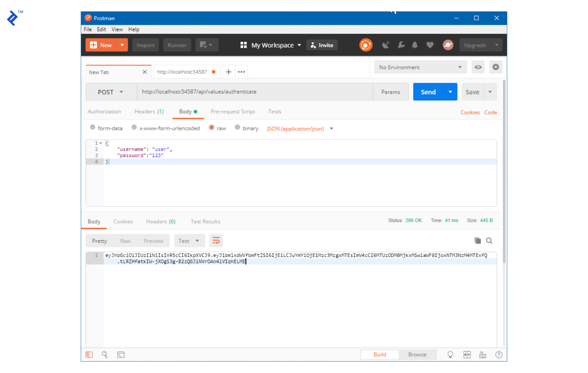This screenshot has height=373, width=588.
Task: Open search using the magnifier in the status bar
Action: coord(105,355)
